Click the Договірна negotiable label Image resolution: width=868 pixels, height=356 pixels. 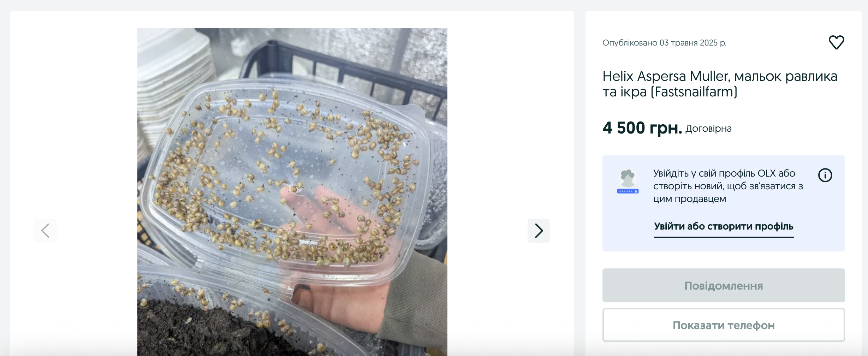(x=708, y=129)
